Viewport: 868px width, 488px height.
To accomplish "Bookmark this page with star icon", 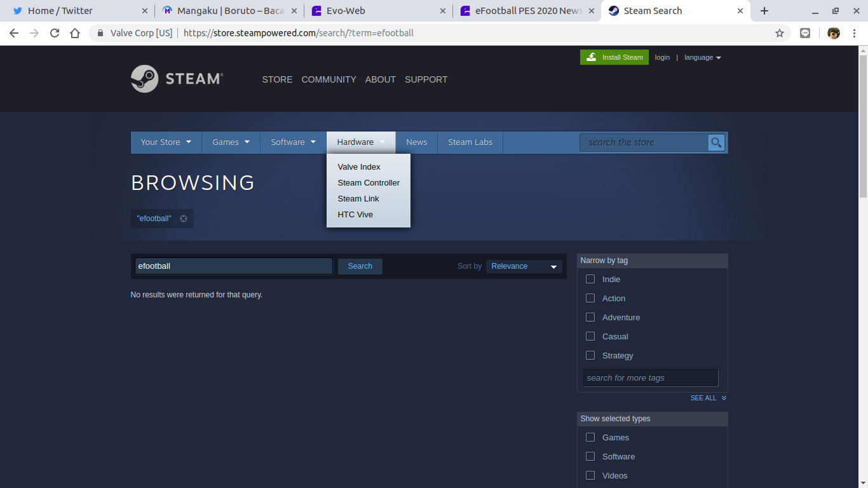I will 780,33.
